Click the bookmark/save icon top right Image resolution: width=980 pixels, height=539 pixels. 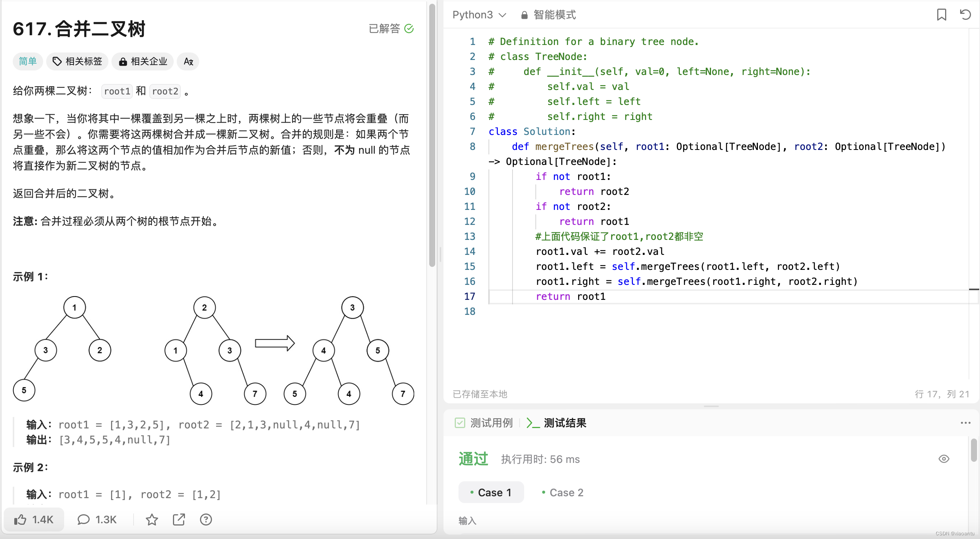pyautogui.click(x=941, y=14)
